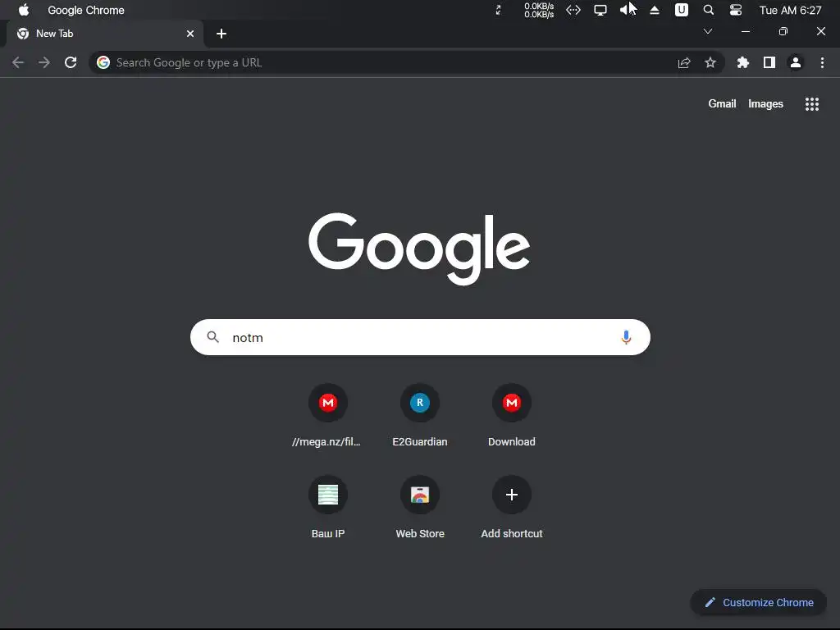The height and width of the screenshot is (630, 840).
Task: Click Add shortcut plus tile
Action: [x=512, y=508]
